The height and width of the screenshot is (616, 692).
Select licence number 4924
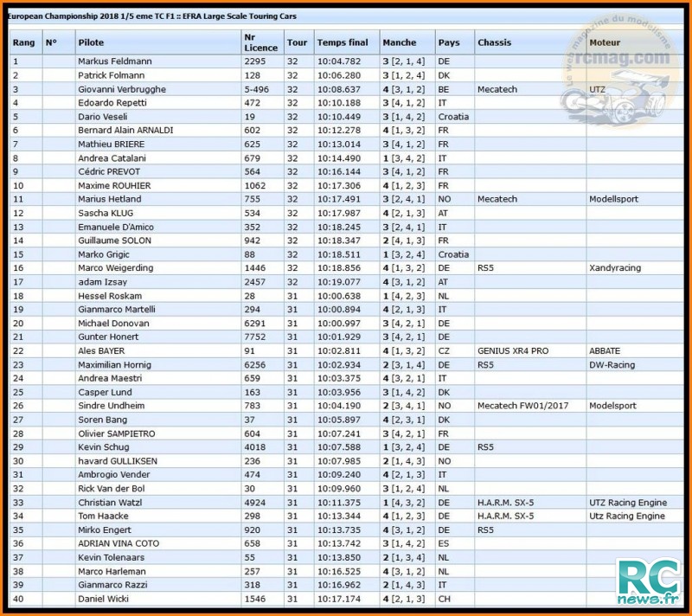click(254, 503)
